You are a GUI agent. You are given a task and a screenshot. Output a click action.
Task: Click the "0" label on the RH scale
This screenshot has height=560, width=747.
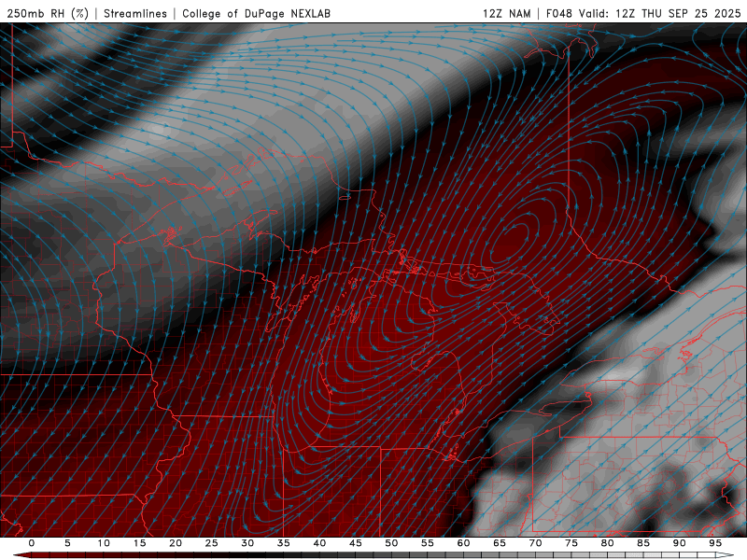click(32, 543)
